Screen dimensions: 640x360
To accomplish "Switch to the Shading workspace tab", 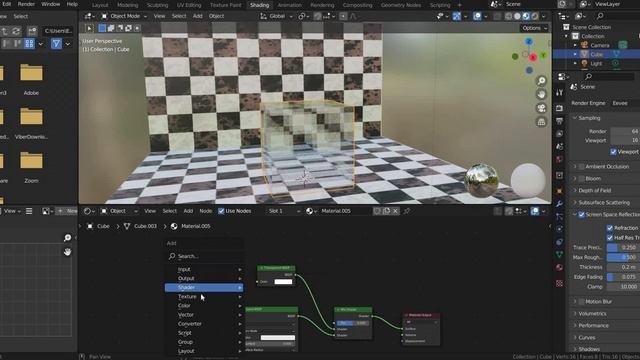I will 259,5.
